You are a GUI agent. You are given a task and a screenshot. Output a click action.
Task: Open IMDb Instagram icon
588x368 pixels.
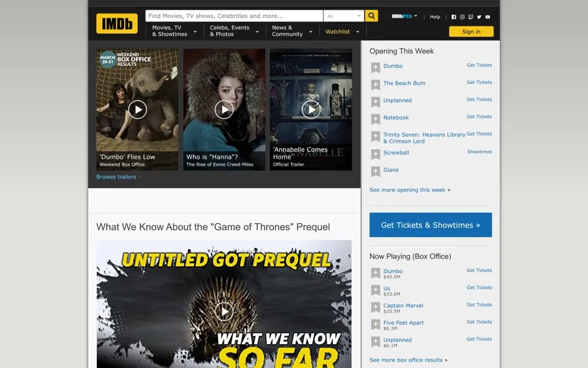462,17
